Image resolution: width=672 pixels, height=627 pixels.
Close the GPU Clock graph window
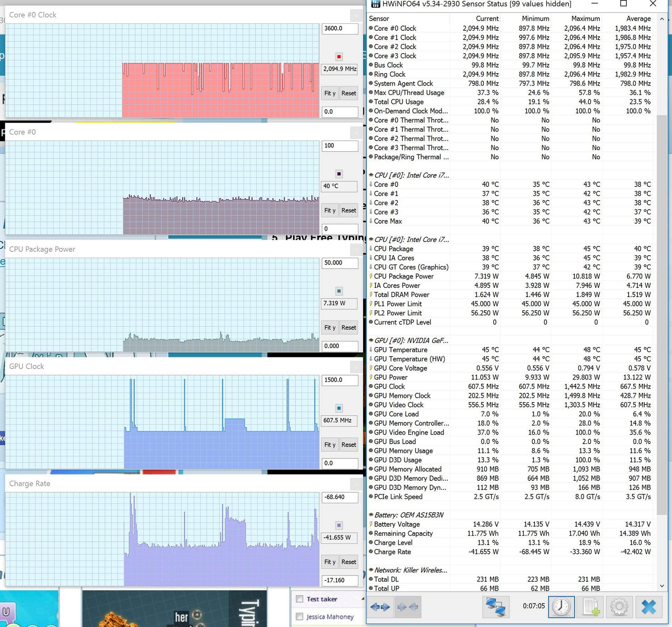[x=356, y=367]
